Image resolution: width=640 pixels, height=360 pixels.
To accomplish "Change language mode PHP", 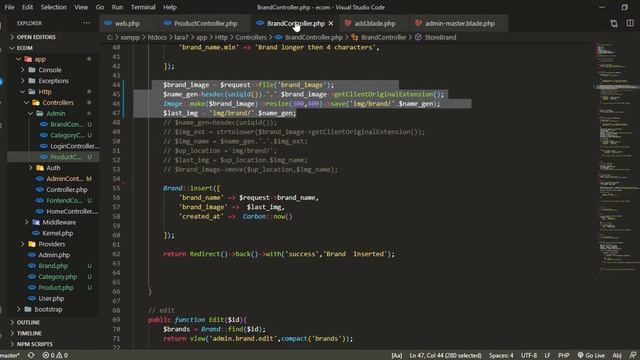I will pos(564,356).
